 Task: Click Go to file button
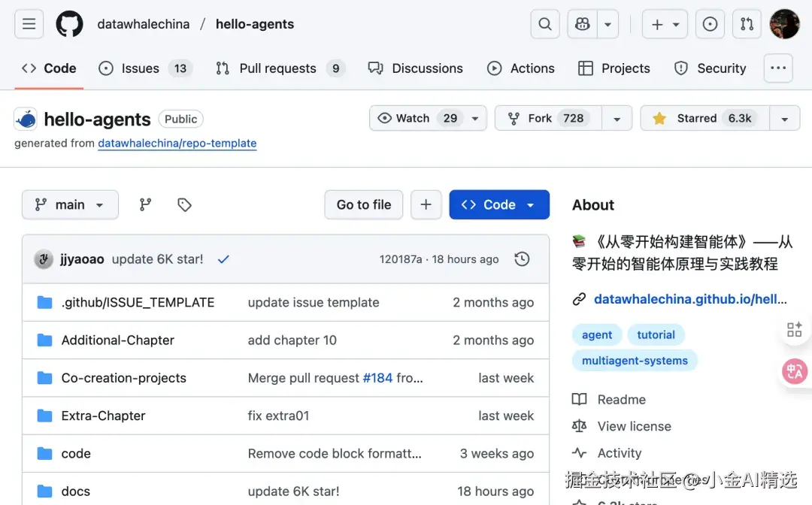coord(364,205)
